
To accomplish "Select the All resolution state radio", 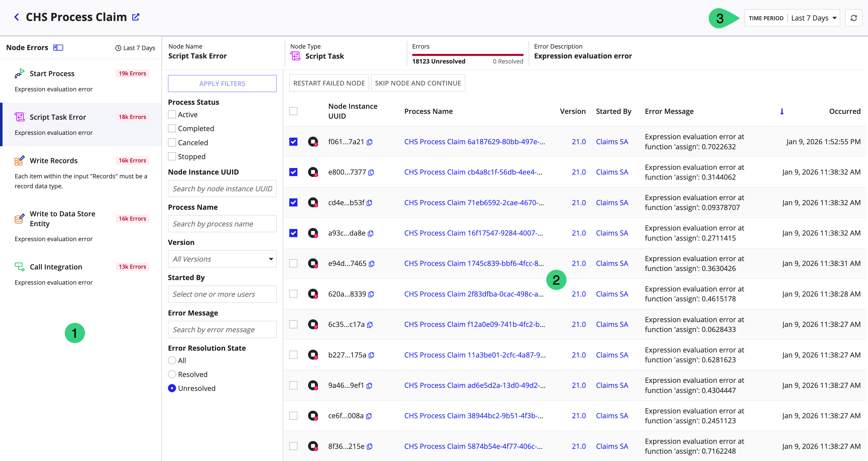I will point(172,361).
